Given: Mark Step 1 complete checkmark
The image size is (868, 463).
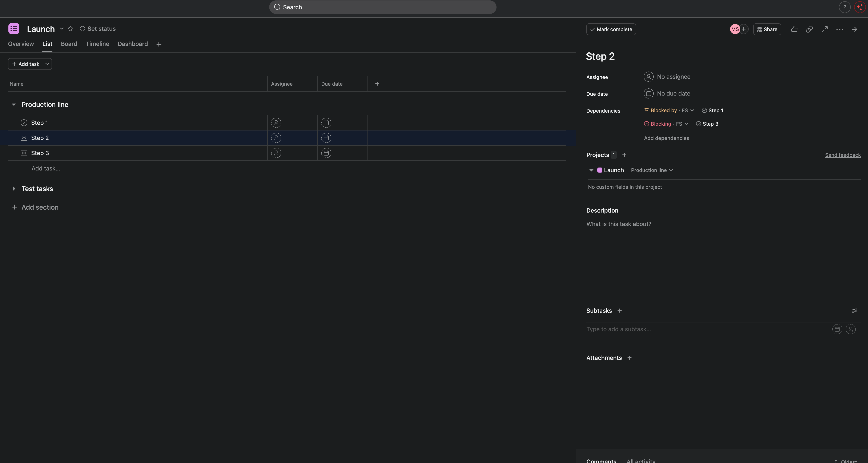Looking at the screenshot, I should pyautogui.click(x=24, y=123).
